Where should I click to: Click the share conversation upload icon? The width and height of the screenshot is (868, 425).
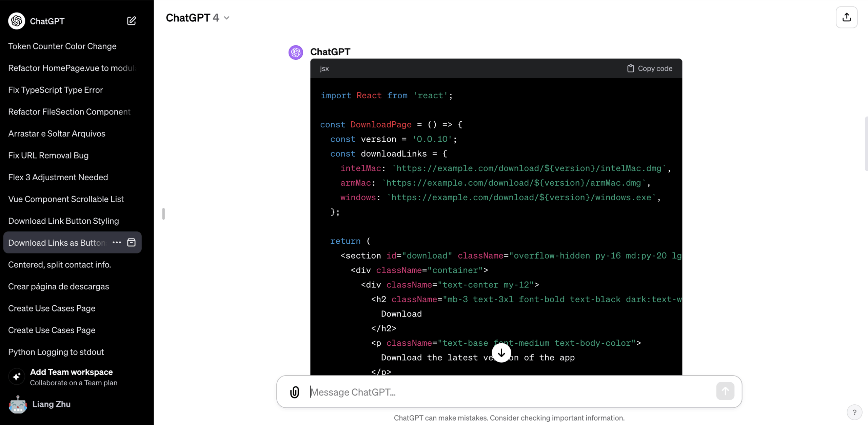tap(846, 17)
